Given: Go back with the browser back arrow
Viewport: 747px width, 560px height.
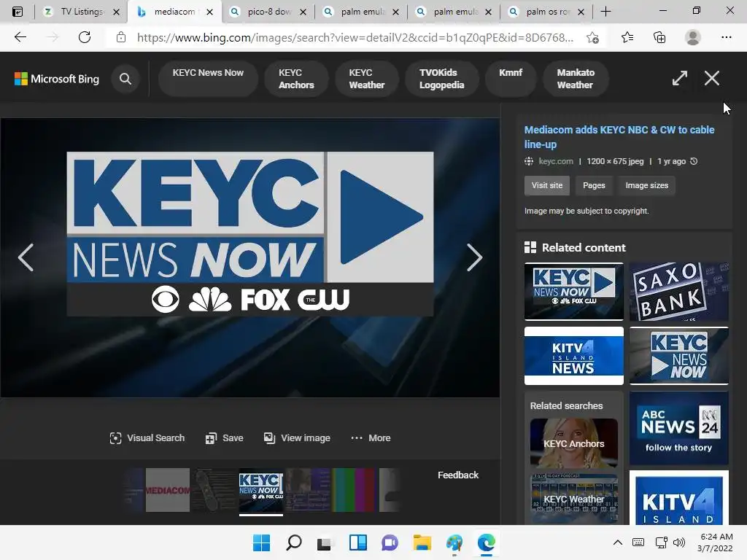Looking at the screenshot, I should [20, 37].
